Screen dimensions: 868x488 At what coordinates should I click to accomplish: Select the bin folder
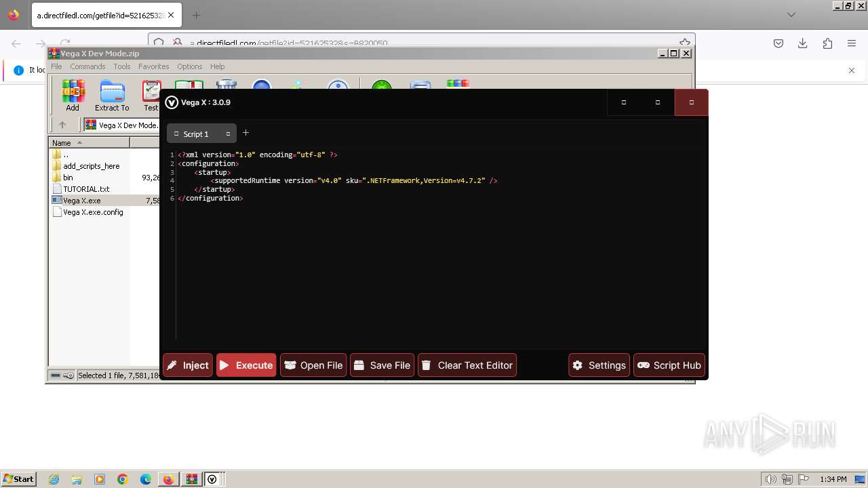click(68, 178)
